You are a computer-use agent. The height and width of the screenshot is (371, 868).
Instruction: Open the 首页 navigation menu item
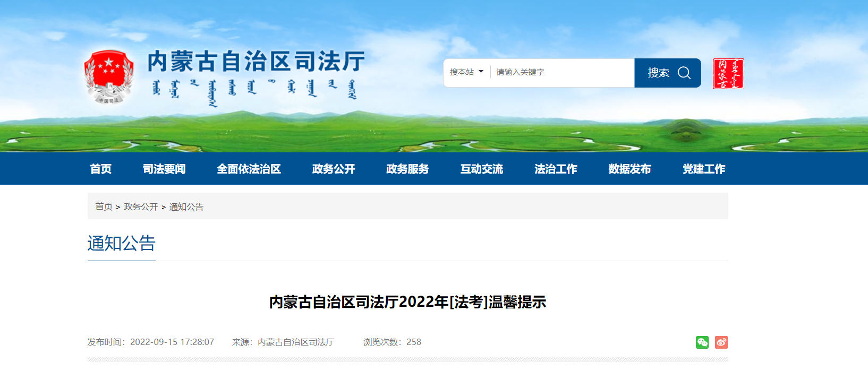pos(101,169)
